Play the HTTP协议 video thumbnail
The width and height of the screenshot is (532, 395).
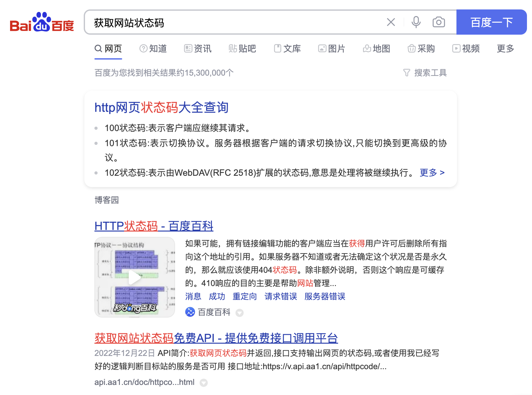tap(135, 278)
